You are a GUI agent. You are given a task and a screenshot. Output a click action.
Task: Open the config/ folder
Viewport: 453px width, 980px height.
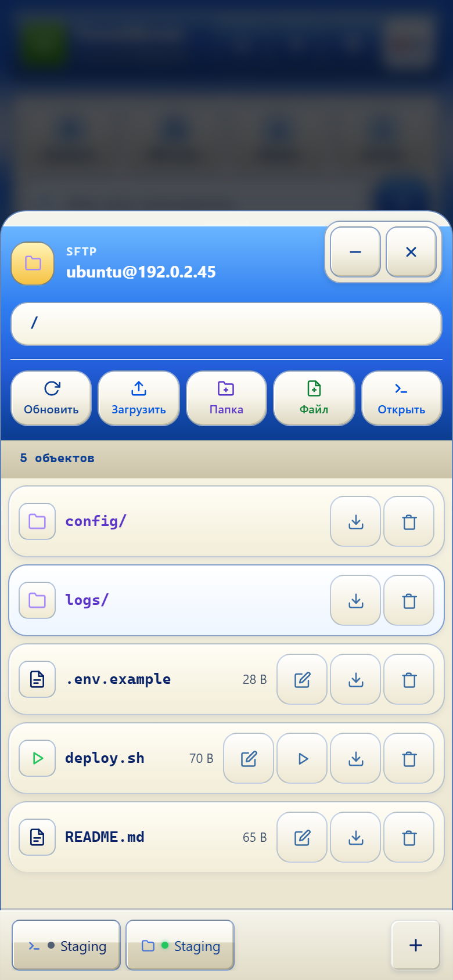[95, 521]
